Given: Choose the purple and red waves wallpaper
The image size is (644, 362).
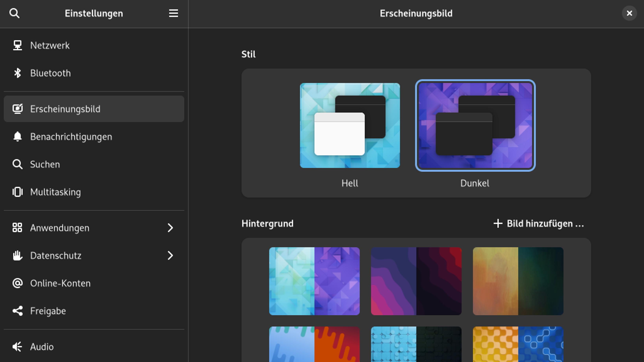Looking at the screenshot, I should click(416, 281).
